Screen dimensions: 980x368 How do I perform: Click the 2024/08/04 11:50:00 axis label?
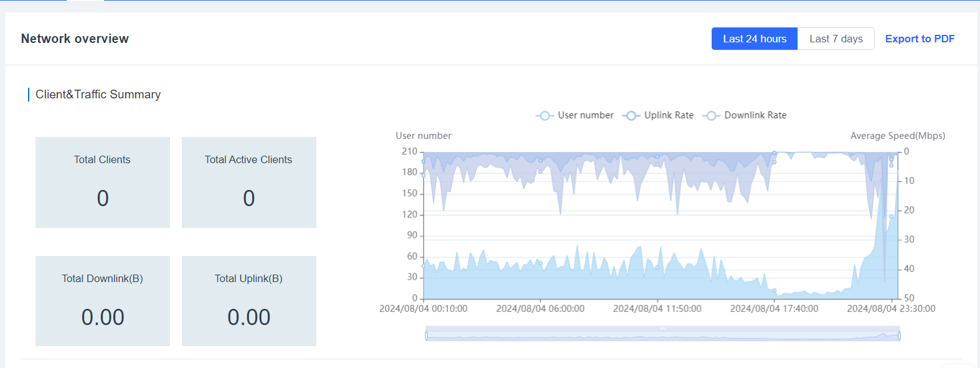657,309
